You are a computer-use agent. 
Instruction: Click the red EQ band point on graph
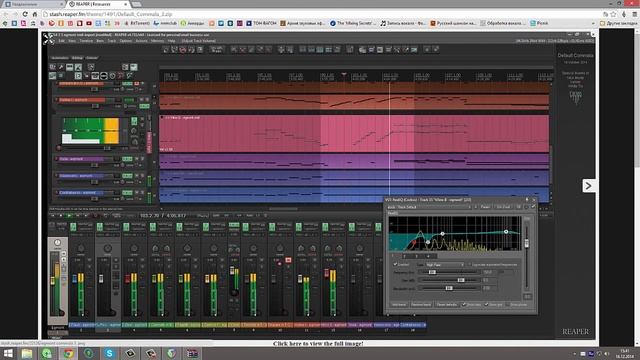tap(414, 243)
